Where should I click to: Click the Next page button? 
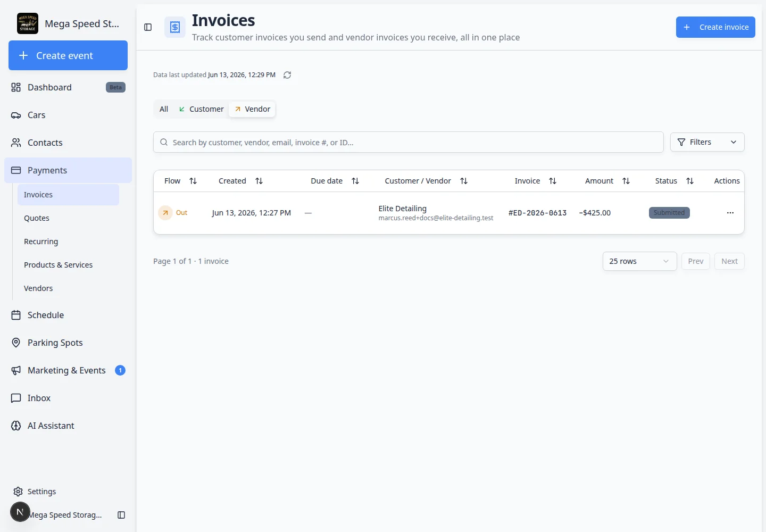(x=729, y=261)
